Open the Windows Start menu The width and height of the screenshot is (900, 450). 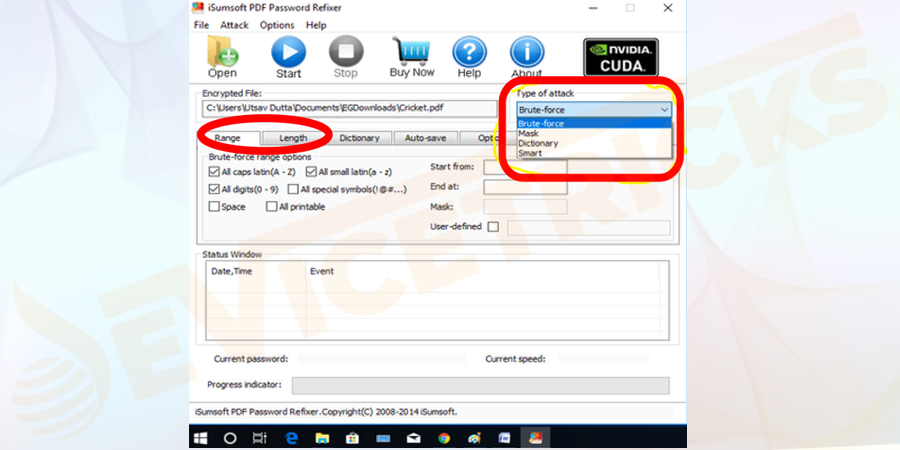point(200,439)
